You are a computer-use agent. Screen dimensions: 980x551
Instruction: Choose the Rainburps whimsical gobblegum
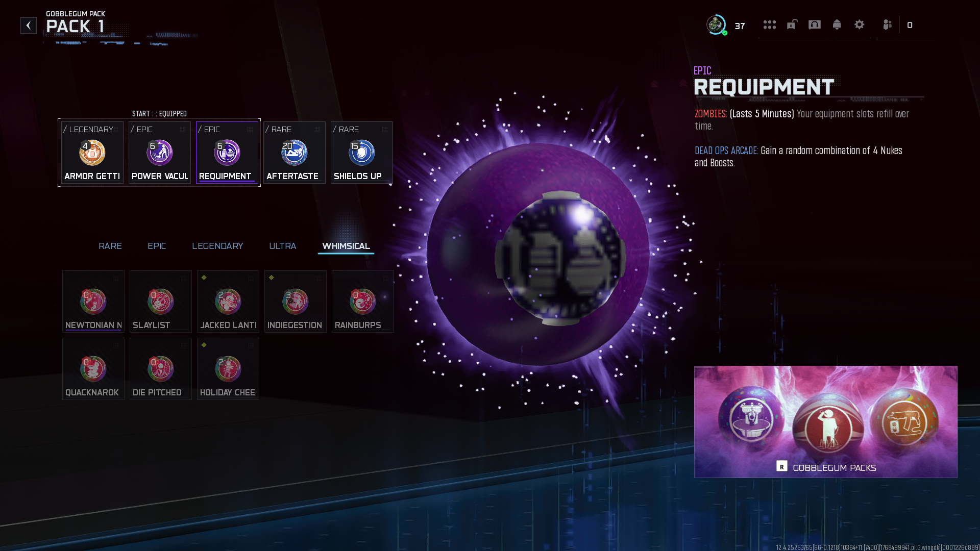pyautogui.click(x=362, y=302)
